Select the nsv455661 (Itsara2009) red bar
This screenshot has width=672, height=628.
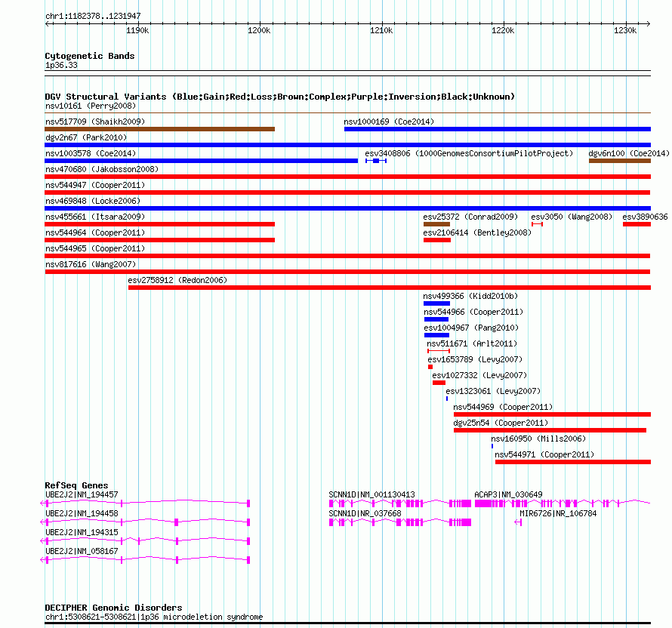tap(159, 224)
